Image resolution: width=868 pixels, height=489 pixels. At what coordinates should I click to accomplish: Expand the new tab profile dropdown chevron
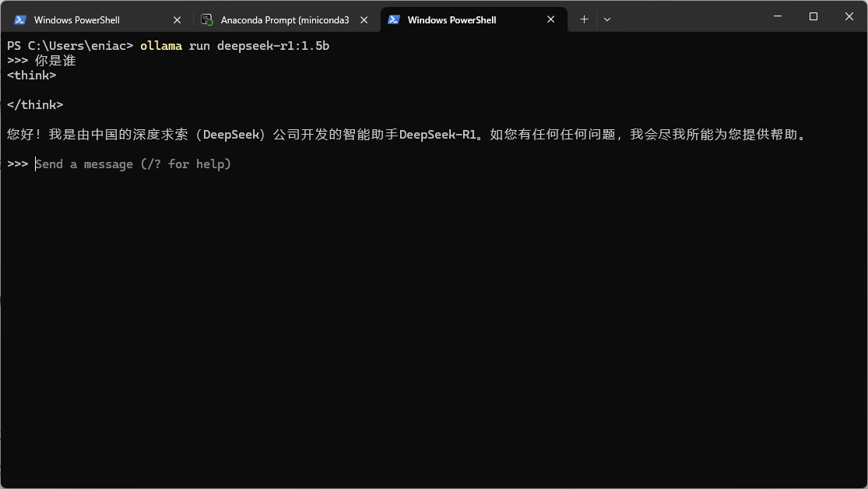coord(607,19)
